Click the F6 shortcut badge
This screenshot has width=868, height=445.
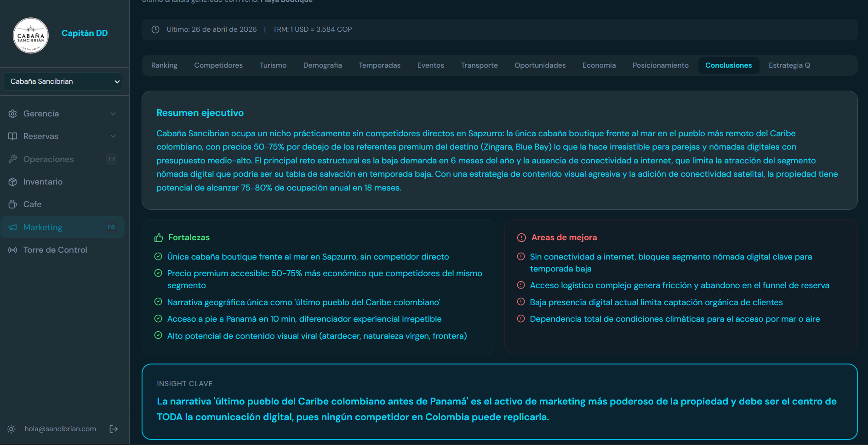tap(111, 227)
